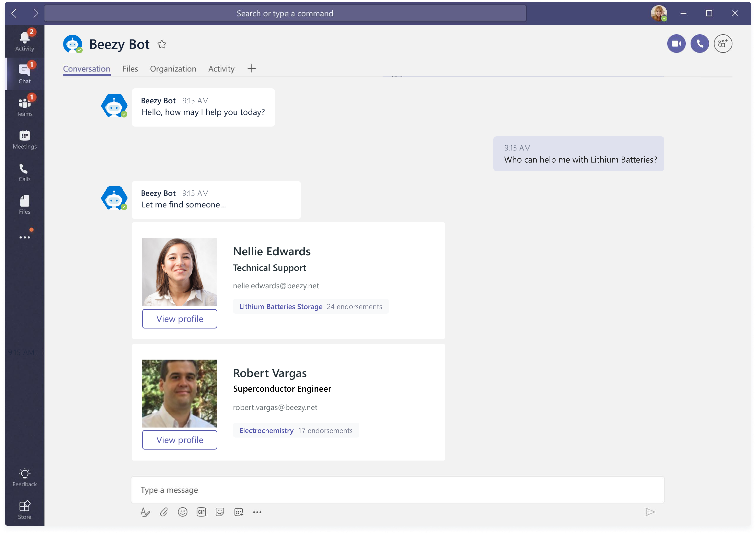The image size is (756, 534).
Task: Click the Superconductor Engineer job title
Action: pyautogui.click(x=282, y=389)
